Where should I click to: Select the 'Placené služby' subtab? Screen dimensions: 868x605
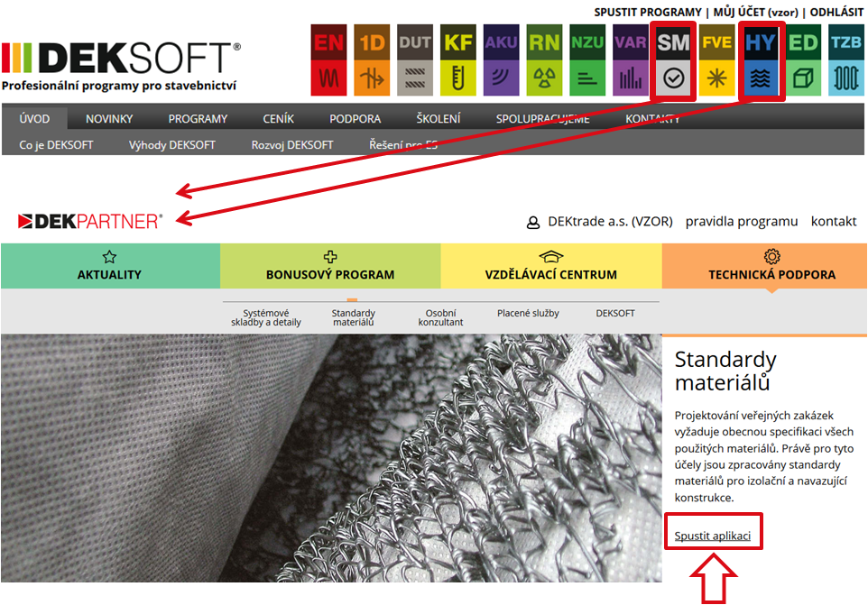(x=528, y=313)
